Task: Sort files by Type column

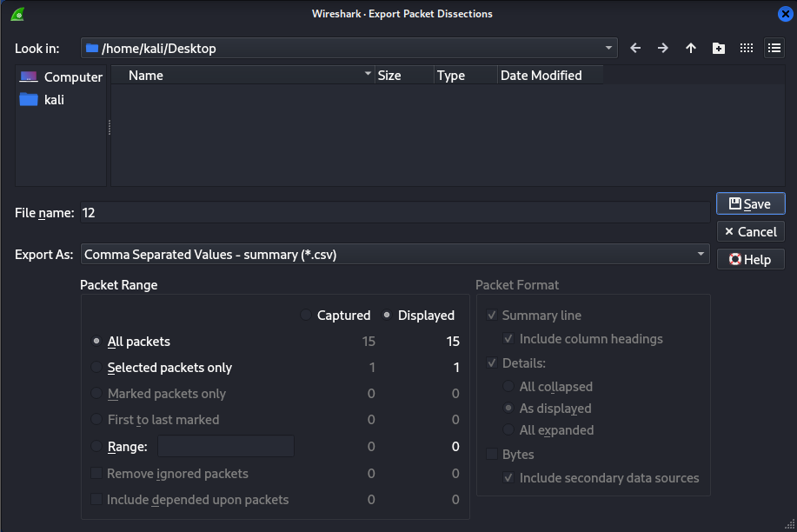Action: 466,76
